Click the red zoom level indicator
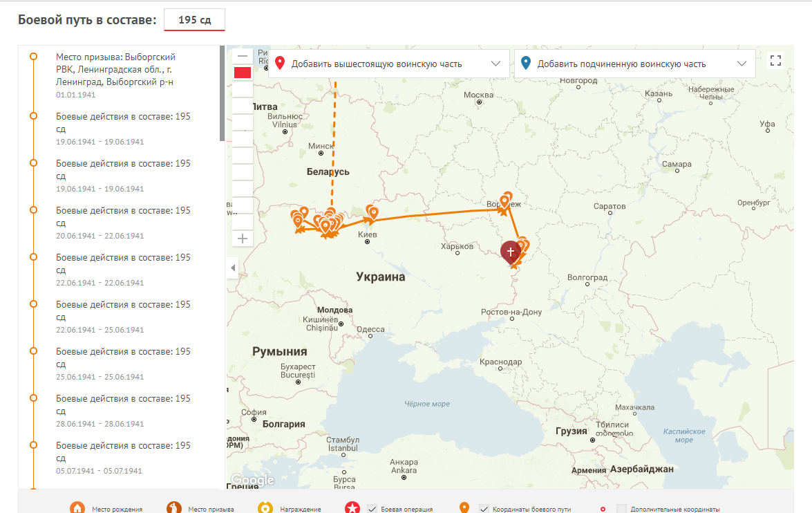 (243, 73)
